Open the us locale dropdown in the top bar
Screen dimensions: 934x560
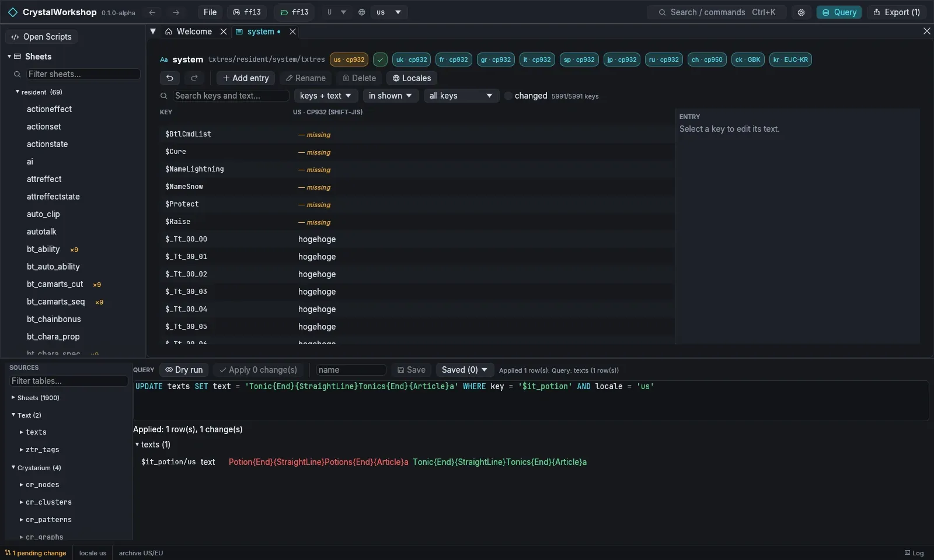point(389,12)
